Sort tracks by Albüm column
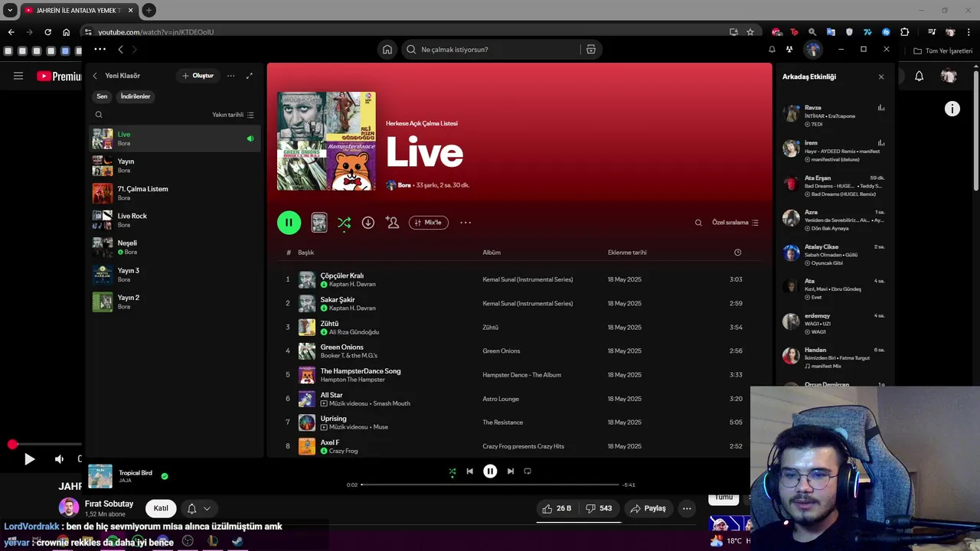980x551 pixels. [492, 253]
